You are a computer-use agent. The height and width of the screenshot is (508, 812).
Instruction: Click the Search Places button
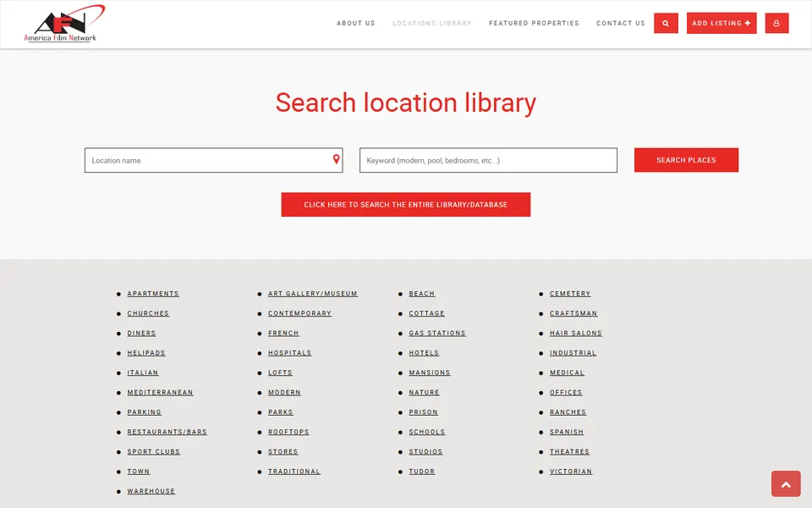pos(686,160)
